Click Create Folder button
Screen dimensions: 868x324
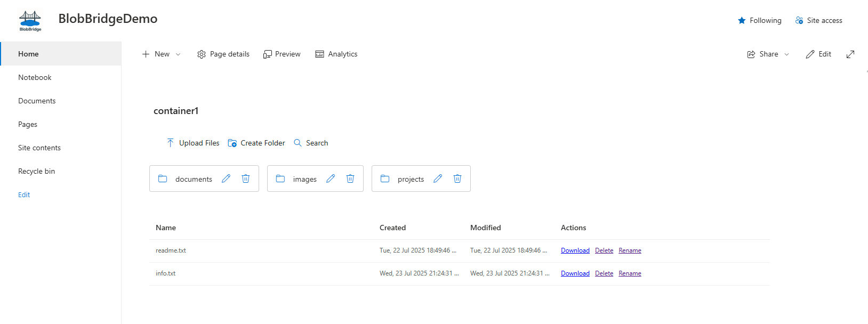click(256, 143)
